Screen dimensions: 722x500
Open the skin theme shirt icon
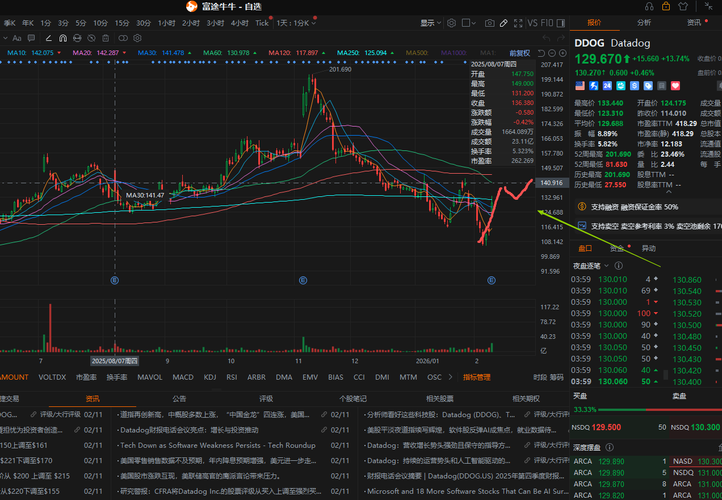pos(683,6)
